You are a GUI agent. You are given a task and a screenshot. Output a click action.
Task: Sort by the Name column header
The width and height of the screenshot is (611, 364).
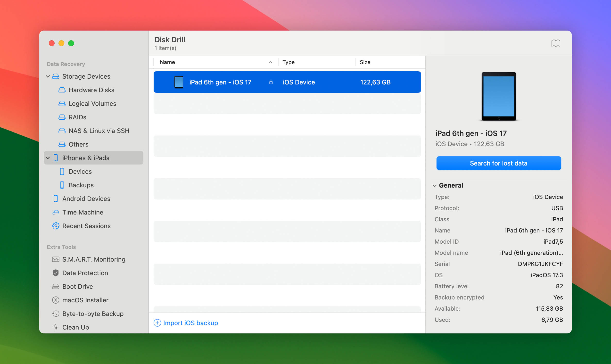click(x=167, y=62)
